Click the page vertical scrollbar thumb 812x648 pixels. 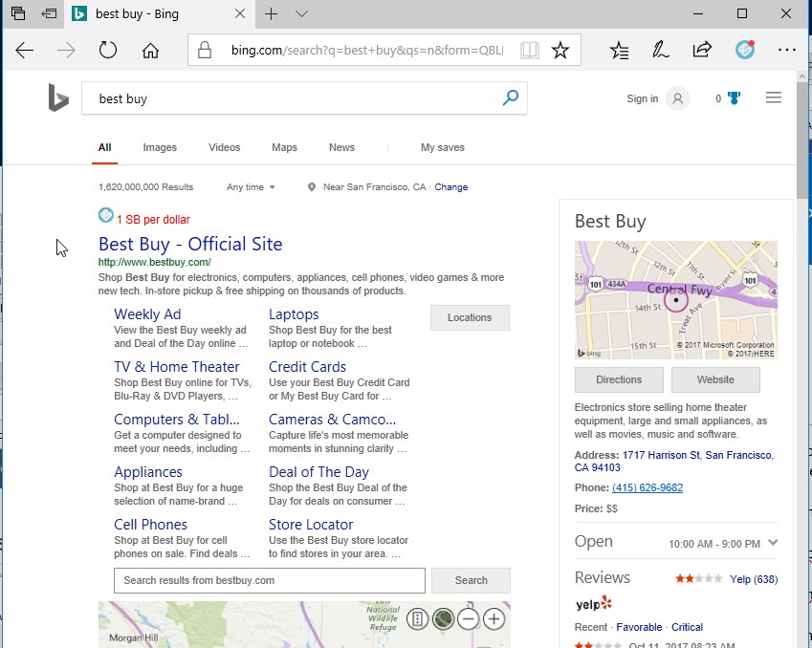coord(802,140)
